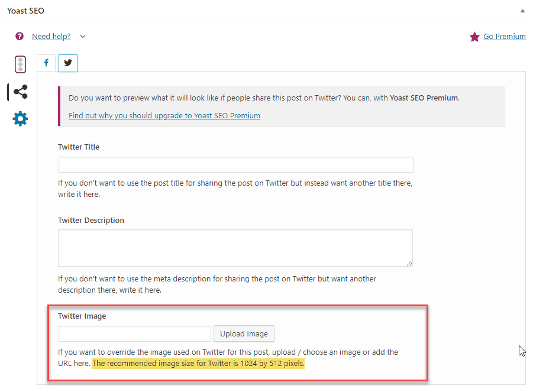Switch to the Twitter tab
Screen dimensions: 533x392
tap(68, 63)
